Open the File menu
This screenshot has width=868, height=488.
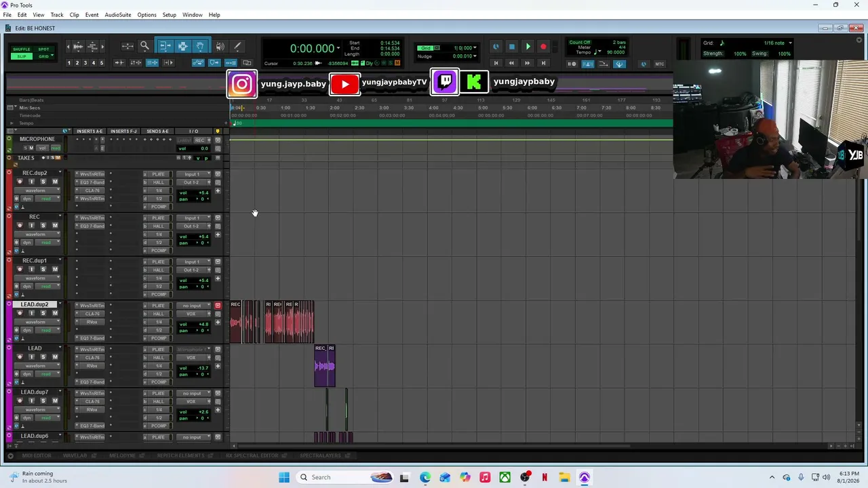click(7, 15)
